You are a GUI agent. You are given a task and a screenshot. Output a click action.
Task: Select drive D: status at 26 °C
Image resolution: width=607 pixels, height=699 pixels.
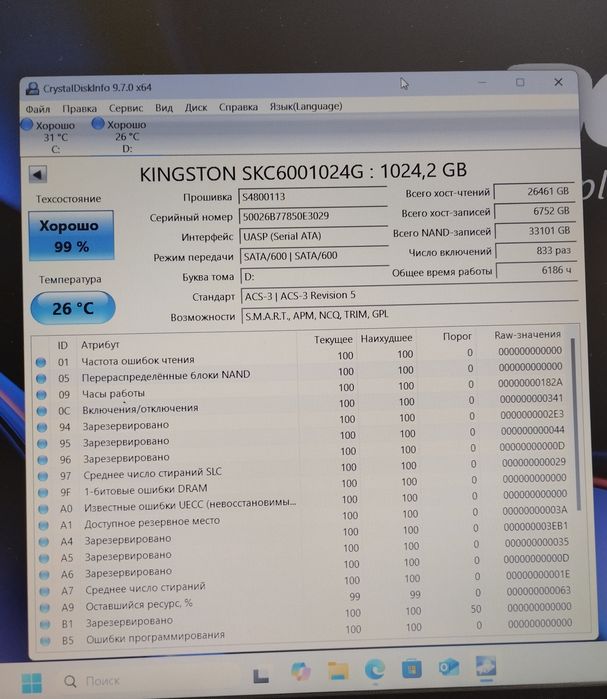119,136
